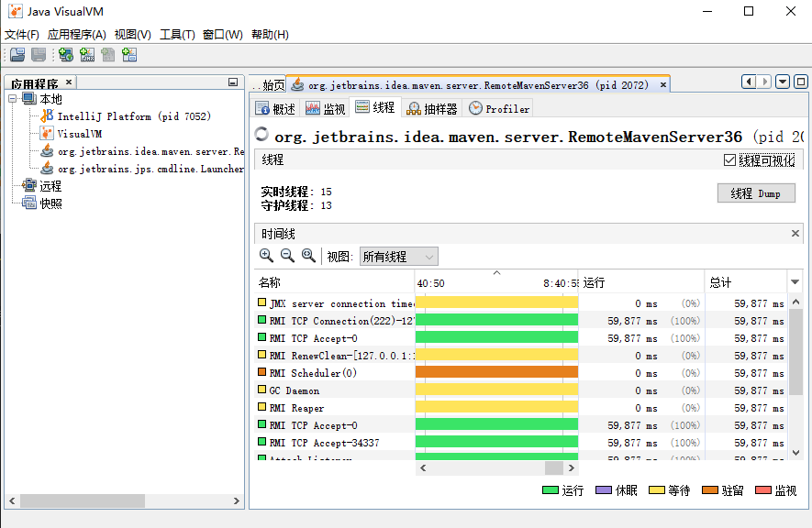Close the 应用程序 panel tab

(x=69, y=82)
